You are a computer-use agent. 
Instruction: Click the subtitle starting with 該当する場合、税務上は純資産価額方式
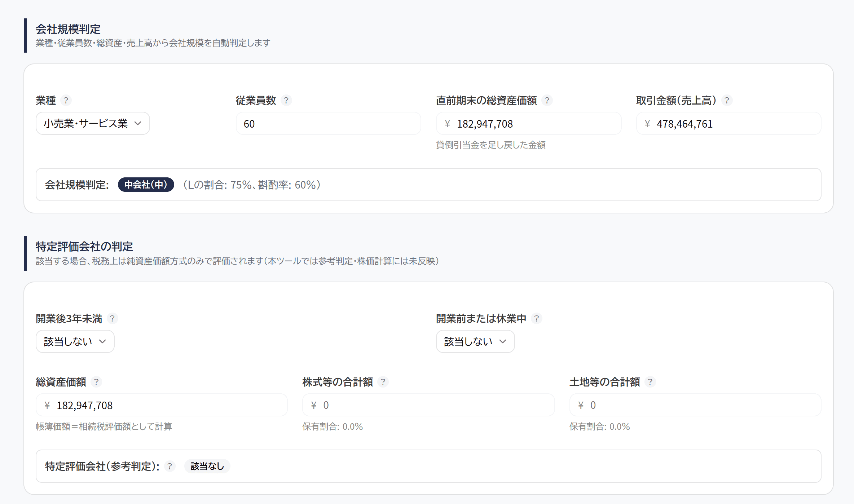click(237, 261)
